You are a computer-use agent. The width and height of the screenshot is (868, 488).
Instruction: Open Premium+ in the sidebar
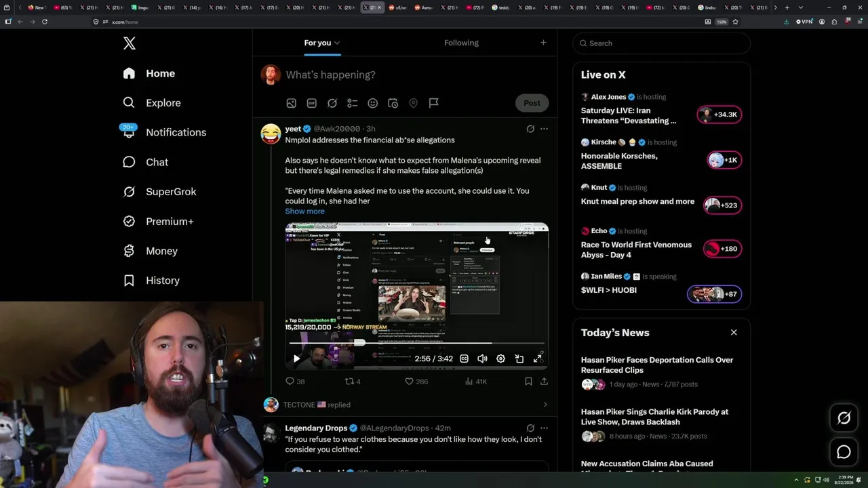(158, 222)
